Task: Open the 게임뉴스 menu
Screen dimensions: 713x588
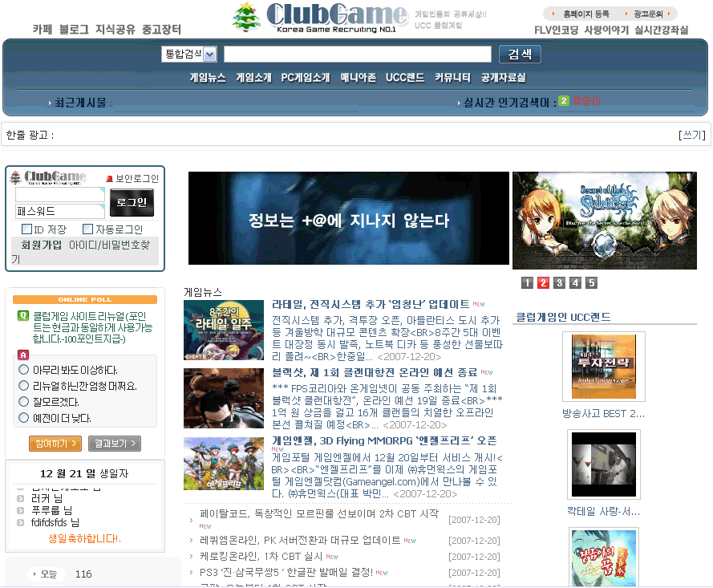Action: click(208, 78)
